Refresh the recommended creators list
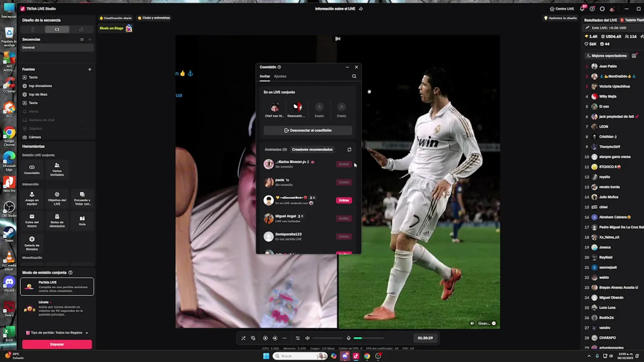 349,149
